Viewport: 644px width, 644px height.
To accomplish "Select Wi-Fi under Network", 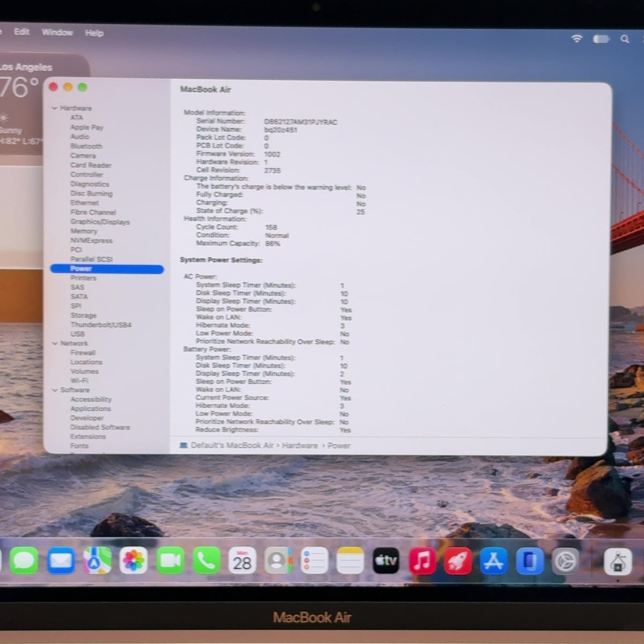I will [x=79, y=380].
